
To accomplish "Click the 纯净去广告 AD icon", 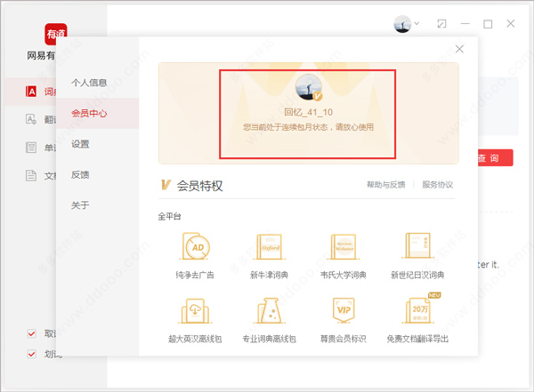I will coord(196,246).
